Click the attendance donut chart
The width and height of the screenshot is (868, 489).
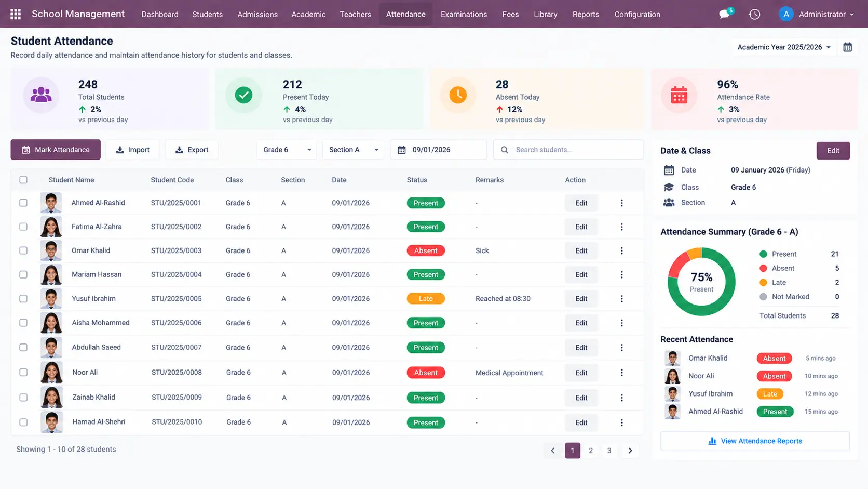701,282
